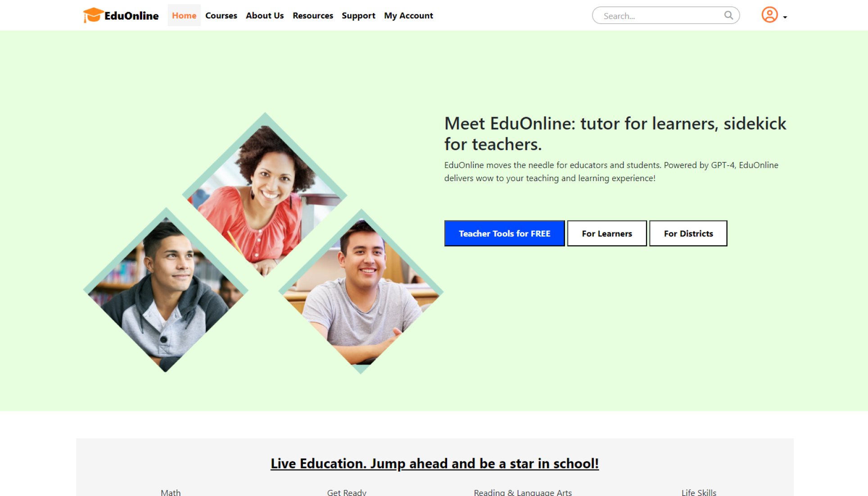Click the Home navigation menu item
868x496 pixels.
coord(184,15)
